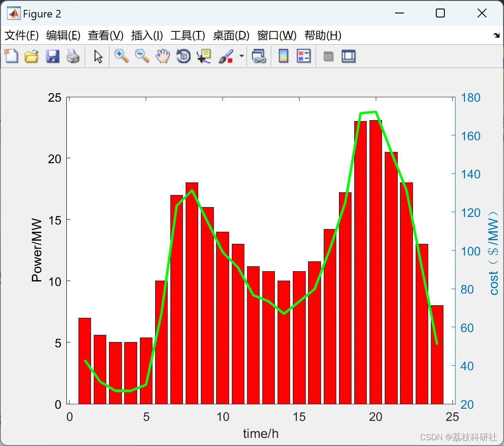Activate the Zoom Out magnifier tool

[x=142, y=56]
